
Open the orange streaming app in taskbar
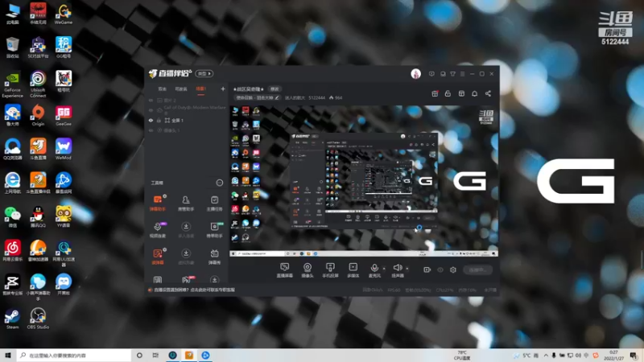[189, 355]
